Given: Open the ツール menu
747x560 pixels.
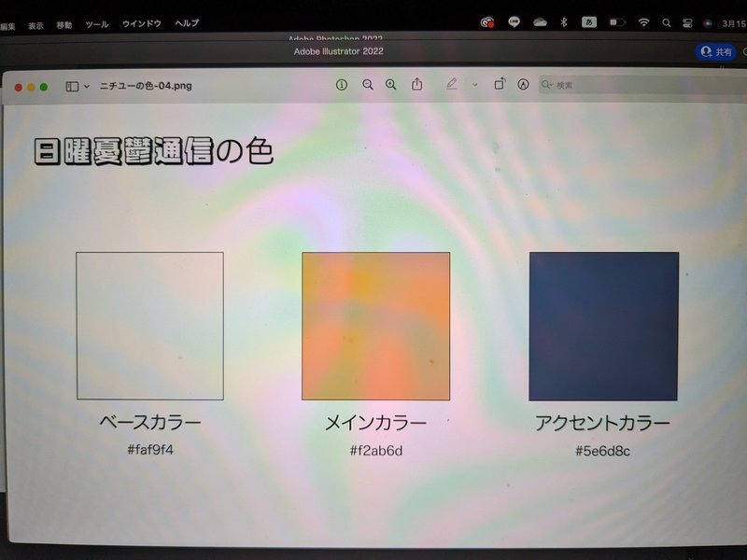Looking at the screenshot, I should tap(97, 24).
